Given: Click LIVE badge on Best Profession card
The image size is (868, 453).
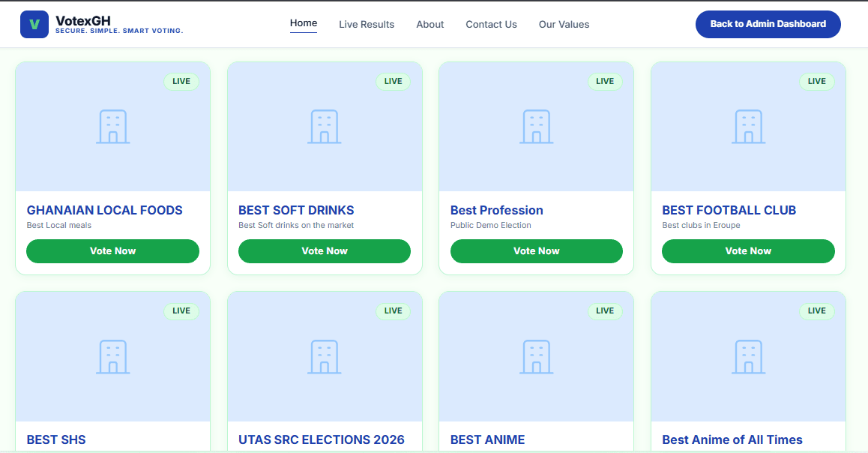Looking at the screenshot, I should click(604, 82).
